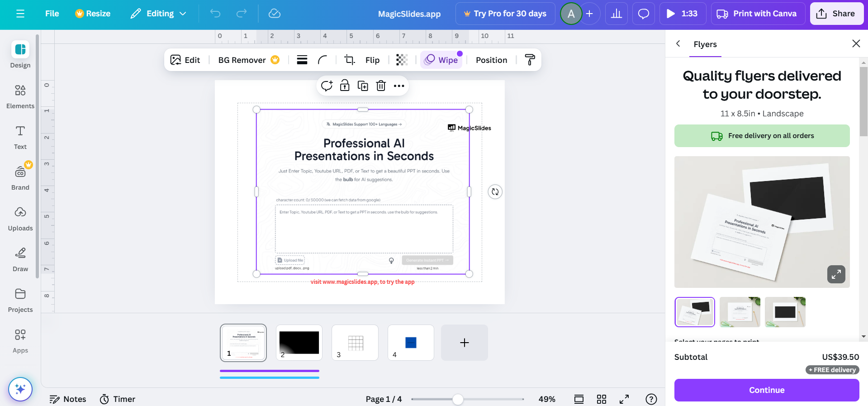Open the copy style paint roller
868x406 pixels.
coord(530,60)
